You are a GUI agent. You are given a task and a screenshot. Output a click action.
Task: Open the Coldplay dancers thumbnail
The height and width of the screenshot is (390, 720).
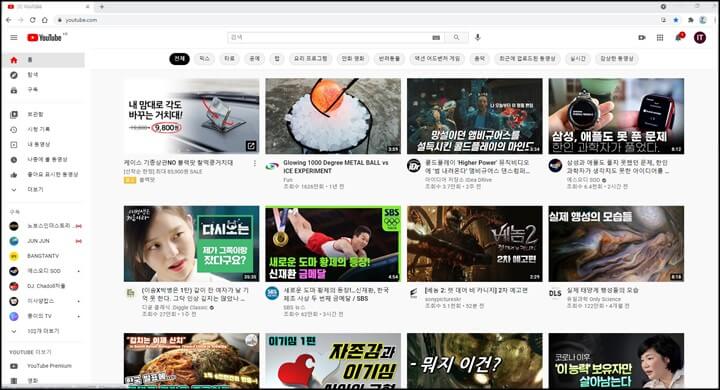tap(474, 116)
